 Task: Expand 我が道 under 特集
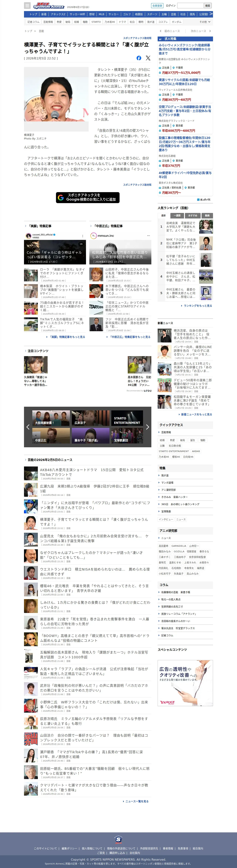pos(185,476)
